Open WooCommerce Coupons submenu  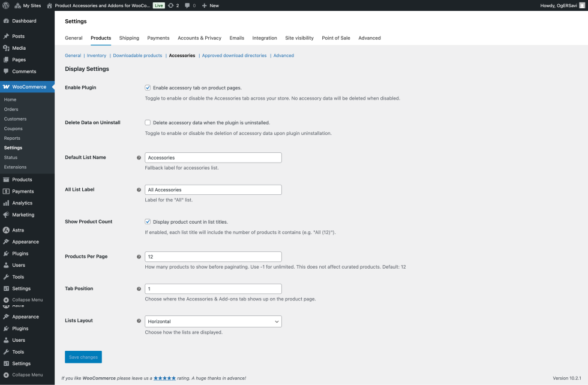pyautogui.click(x=13, y=128)
